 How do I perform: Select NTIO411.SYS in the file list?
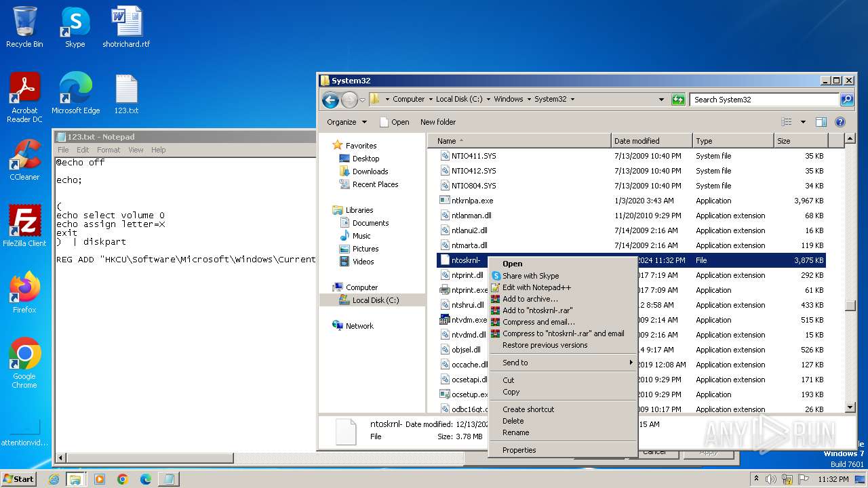coord(631,156)
